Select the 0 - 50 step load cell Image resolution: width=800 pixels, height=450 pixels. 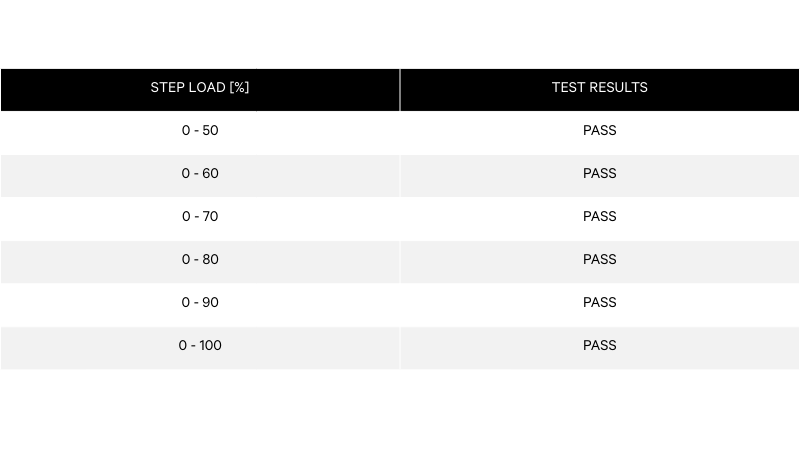(x=200, y=131)
